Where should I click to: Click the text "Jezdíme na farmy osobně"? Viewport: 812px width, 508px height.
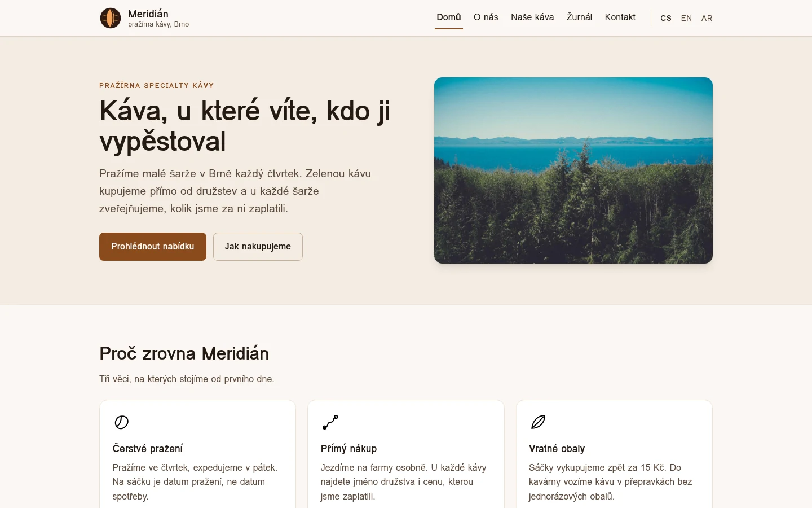pyautogui.click(x=374, y=467)
